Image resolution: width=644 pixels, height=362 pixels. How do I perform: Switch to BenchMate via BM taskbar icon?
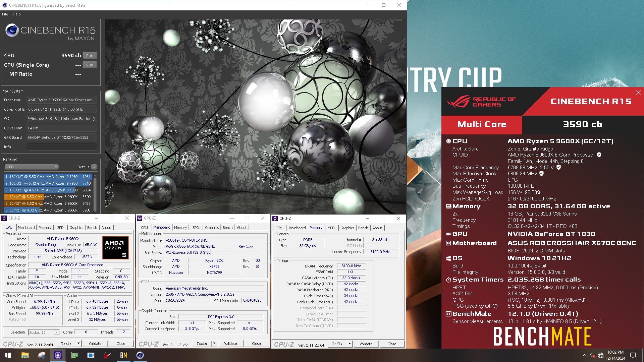pos(124,355)
